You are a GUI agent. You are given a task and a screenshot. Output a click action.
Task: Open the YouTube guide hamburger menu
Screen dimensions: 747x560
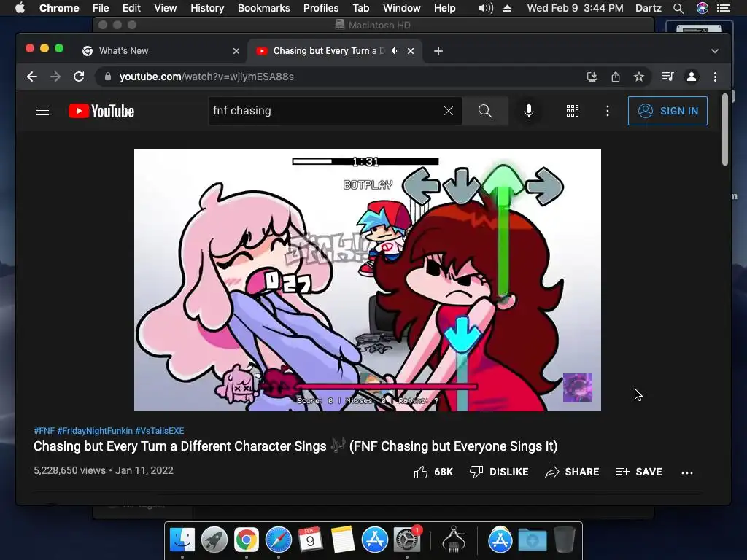point(42,111)
